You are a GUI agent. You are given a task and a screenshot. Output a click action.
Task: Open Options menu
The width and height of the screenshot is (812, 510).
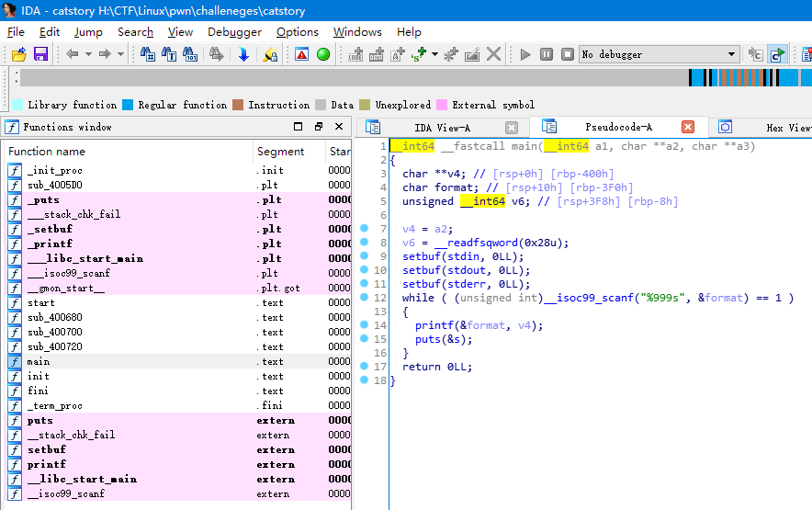point(298,32)
